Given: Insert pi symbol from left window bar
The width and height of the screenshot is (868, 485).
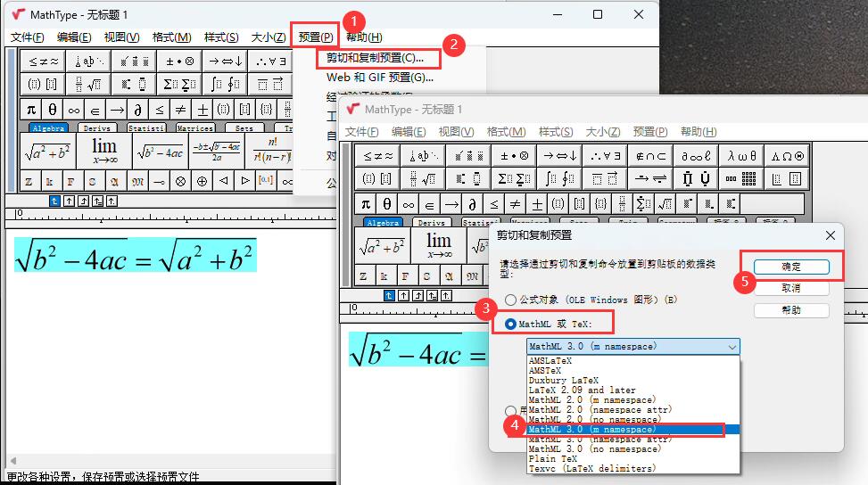Looking at the screenshot, I should tap(31, 110).
